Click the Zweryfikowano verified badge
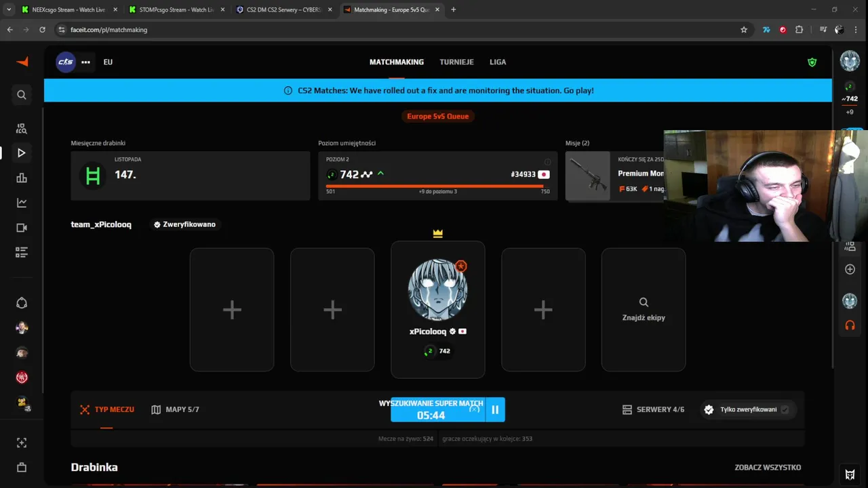This screenshot has height=488, width=868. pyautogui.click(x=184, y=224)
